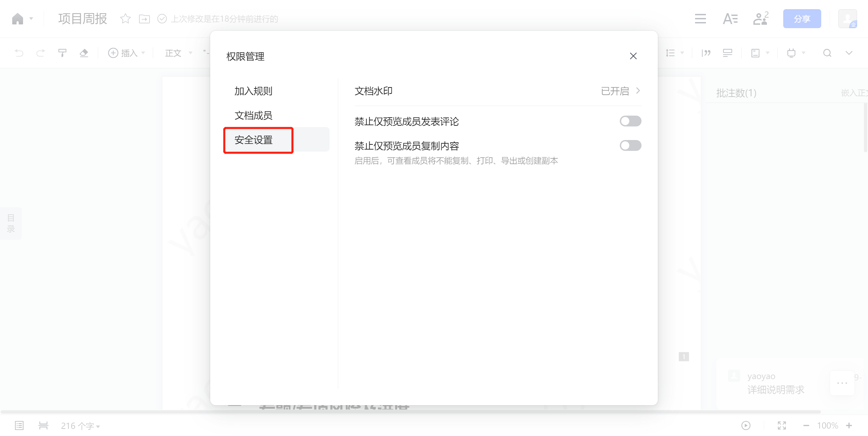Click the eraser clear-format icon
Screen dimensions: 868x436
tap(84, 53)
